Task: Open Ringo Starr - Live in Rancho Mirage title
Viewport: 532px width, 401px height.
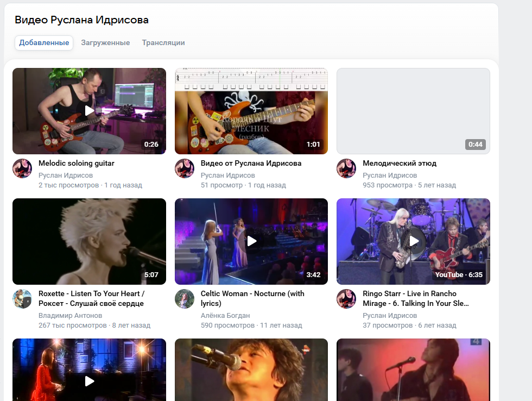Action: (416, 298)
